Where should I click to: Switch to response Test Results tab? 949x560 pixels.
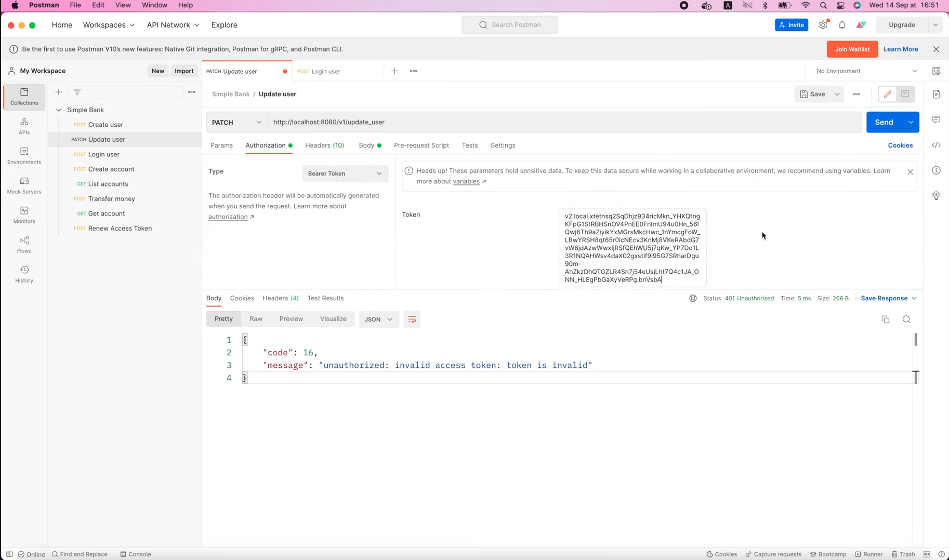tap(325, 298)
